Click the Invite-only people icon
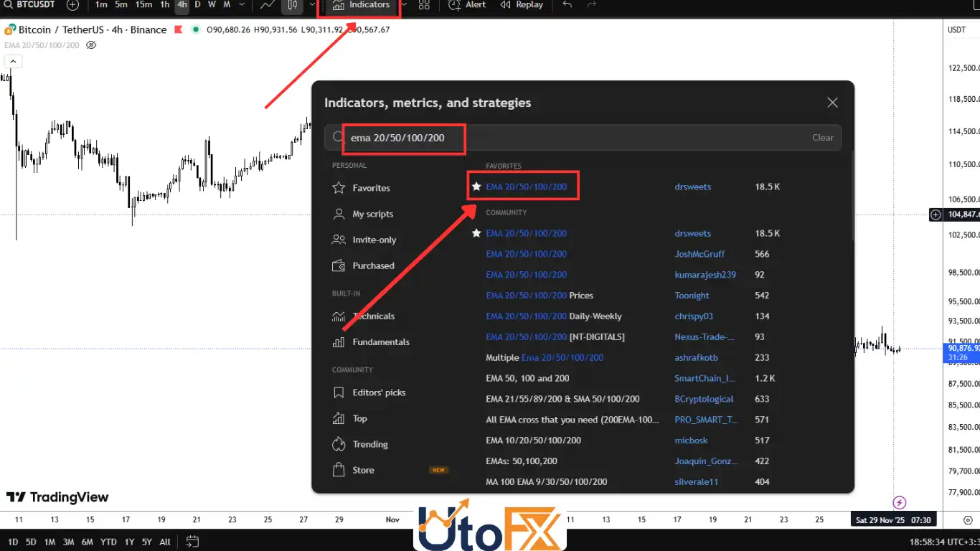Image resolution: width=980 pixels, height=551 pixels. point(339,240)
